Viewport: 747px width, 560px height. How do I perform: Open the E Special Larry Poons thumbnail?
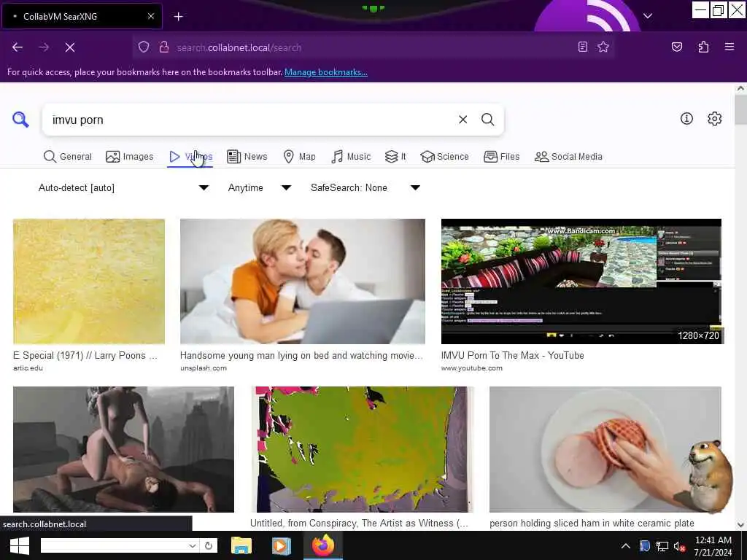[x=89, y=281]
